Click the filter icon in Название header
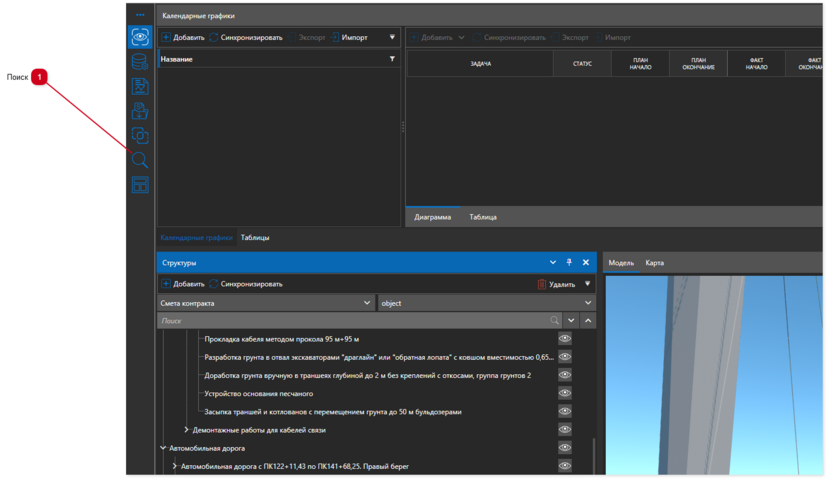Image resolution: width=828 pixels, height=480 pixels. [x=392, y=59]
